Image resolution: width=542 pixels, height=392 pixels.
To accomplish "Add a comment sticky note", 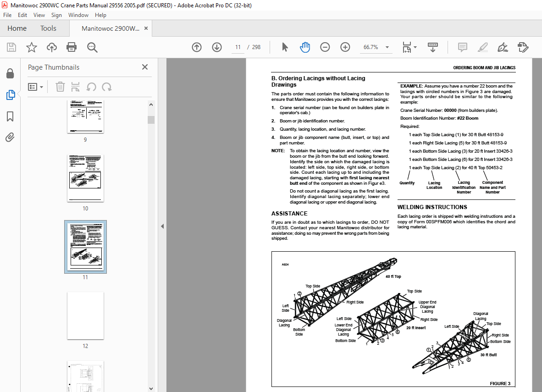I will click(463, 47).
